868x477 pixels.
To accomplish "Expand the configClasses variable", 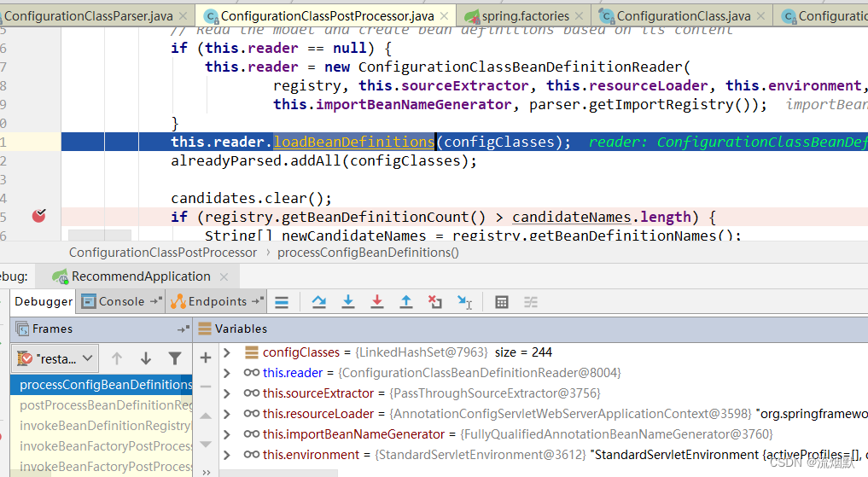I will pos(226,352).
